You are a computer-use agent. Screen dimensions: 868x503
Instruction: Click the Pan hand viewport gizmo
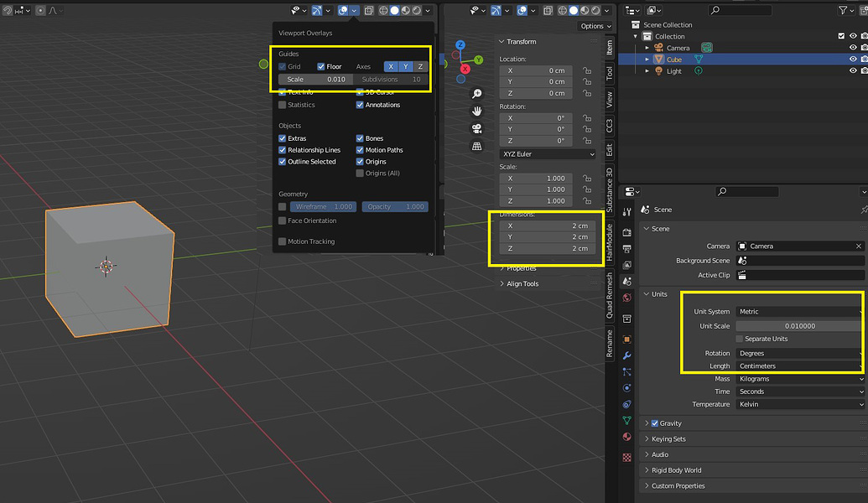coord(476,111)
